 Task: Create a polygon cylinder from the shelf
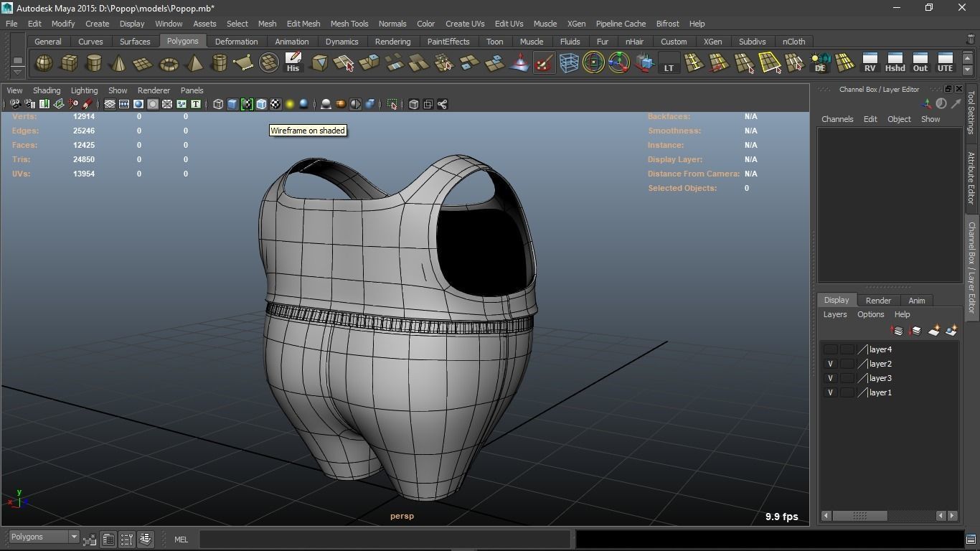[x=94, y=63]
